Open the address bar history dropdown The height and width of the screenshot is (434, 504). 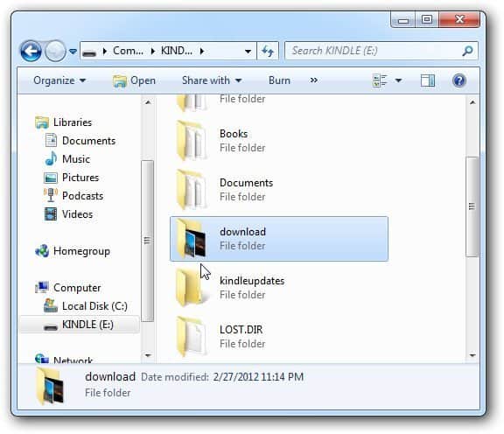pyautogui.click(x=248, y=51)
